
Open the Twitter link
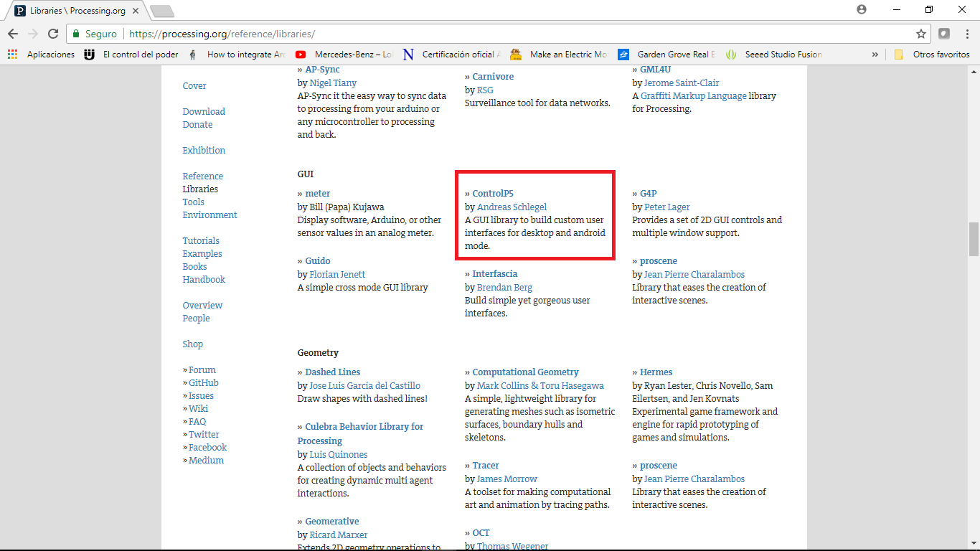[204, 435]
